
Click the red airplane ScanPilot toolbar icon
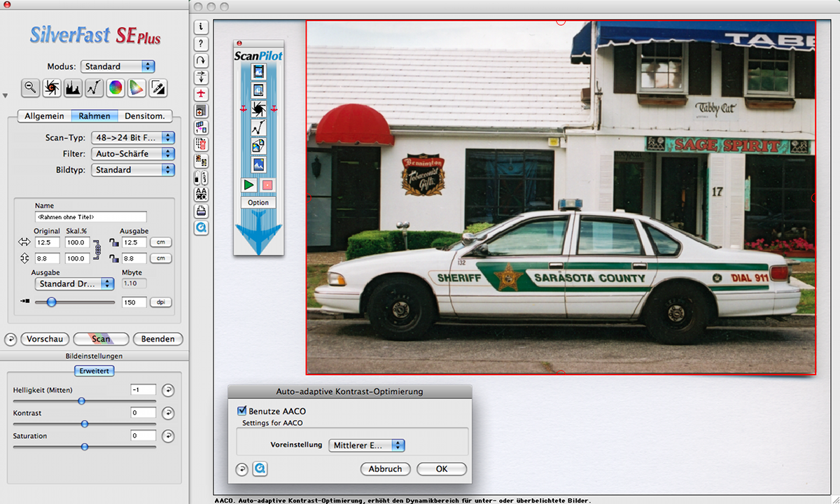coord(201,93)
